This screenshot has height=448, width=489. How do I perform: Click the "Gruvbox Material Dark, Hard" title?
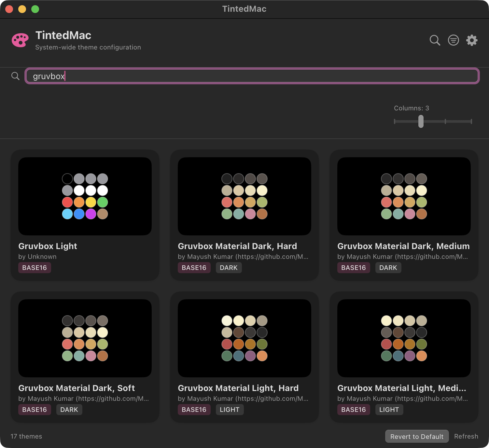click(237, 246)
